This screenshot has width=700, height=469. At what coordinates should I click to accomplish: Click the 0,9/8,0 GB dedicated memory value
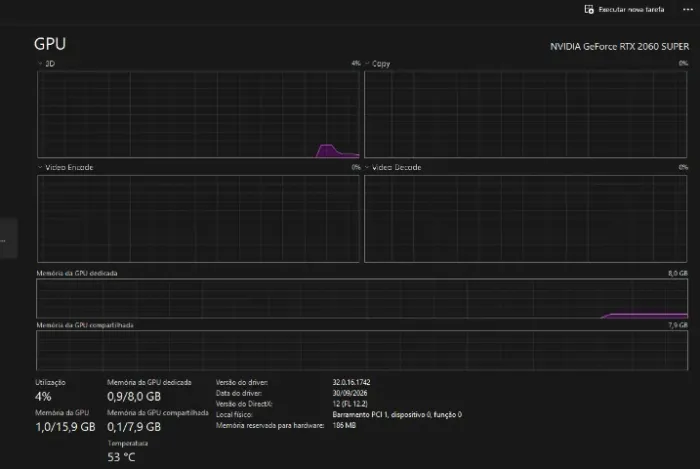tap(134, 396)
